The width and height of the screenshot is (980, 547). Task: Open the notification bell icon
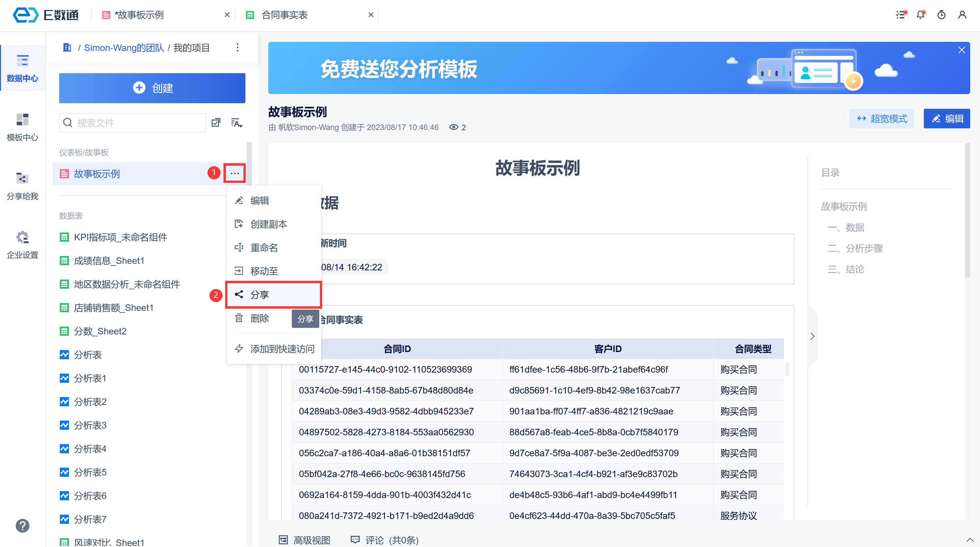tap(920, 15)
